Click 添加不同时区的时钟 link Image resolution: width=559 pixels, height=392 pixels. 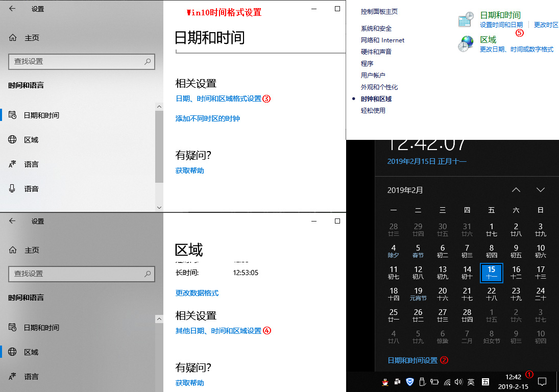click(x=207, y=118)
